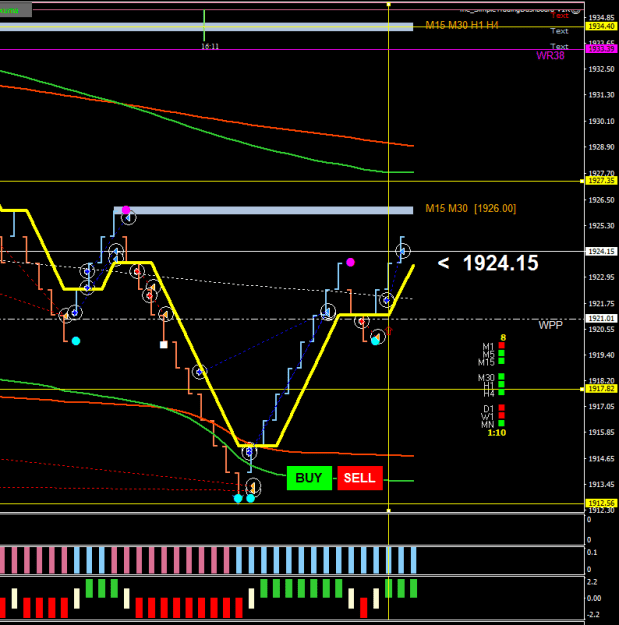Click the 16:11 time label
The image size is (619, 625).
pos(210,46)
